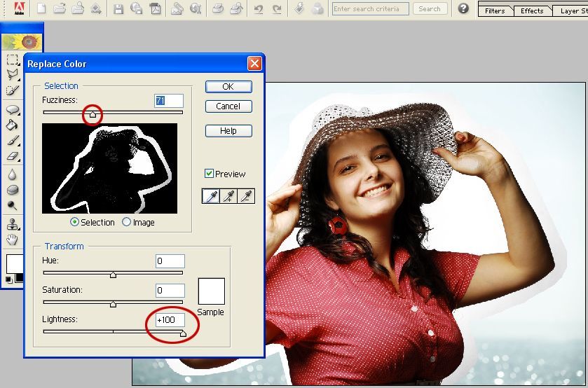Select the Blur droplet tool

click(13, 174)
